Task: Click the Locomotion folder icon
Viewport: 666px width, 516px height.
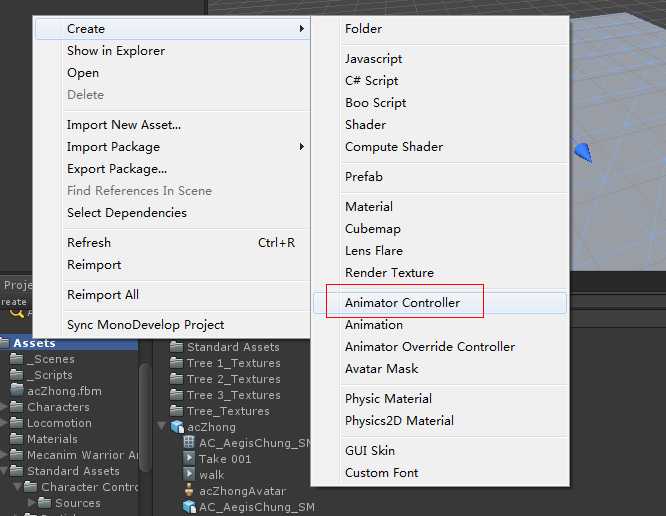Action: 17,423
